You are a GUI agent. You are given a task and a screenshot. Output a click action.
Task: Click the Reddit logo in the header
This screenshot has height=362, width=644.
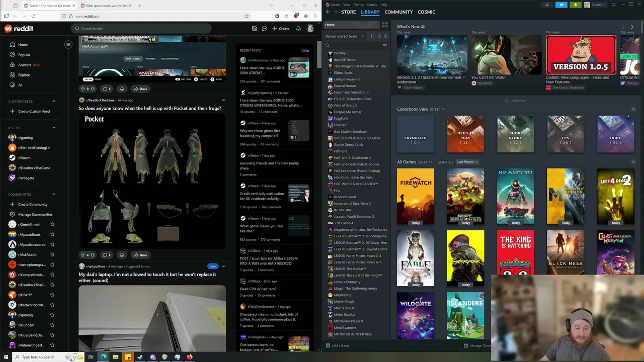click(x=19, y=29)
